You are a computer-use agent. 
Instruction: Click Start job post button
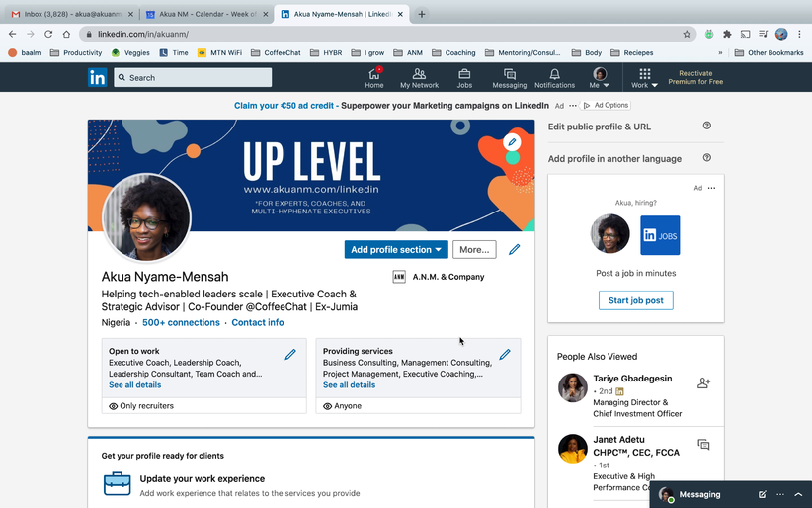point(636,300)
